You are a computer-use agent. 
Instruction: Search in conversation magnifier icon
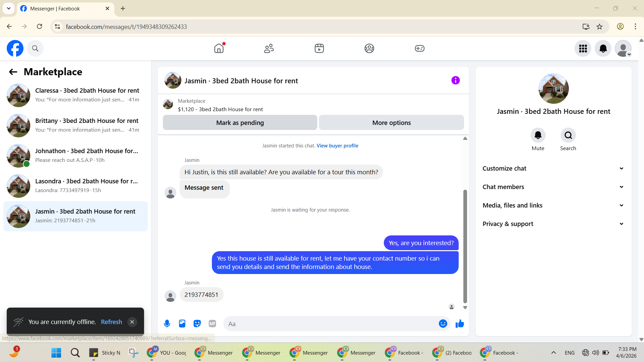coord(568,135)
